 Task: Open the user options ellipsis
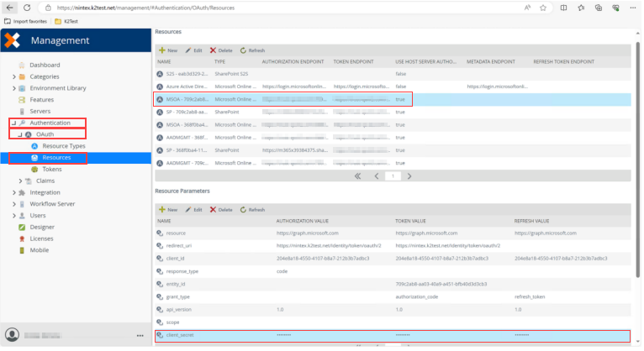point(140,335)
